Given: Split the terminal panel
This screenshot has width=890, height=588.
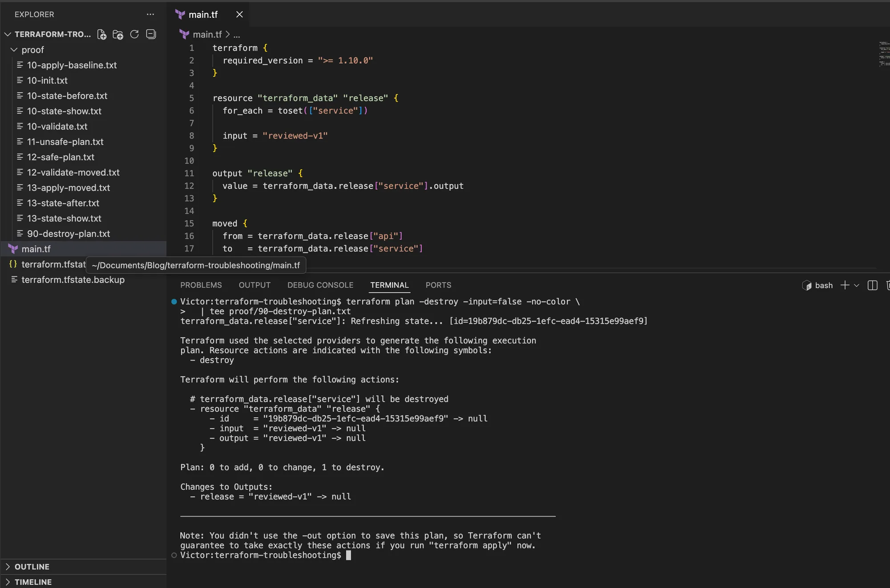Looking at the screenshot, I should pos(873,285).
